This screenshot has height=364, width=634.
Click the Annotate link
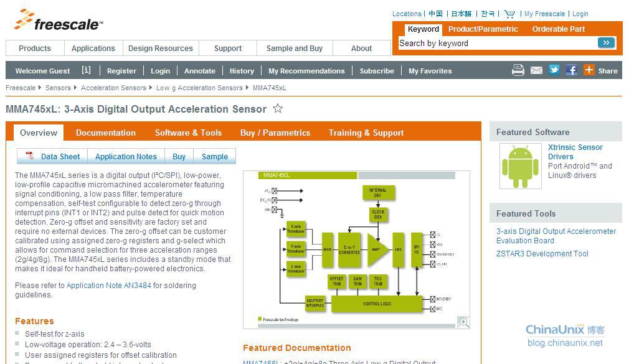tap(200, 71)
